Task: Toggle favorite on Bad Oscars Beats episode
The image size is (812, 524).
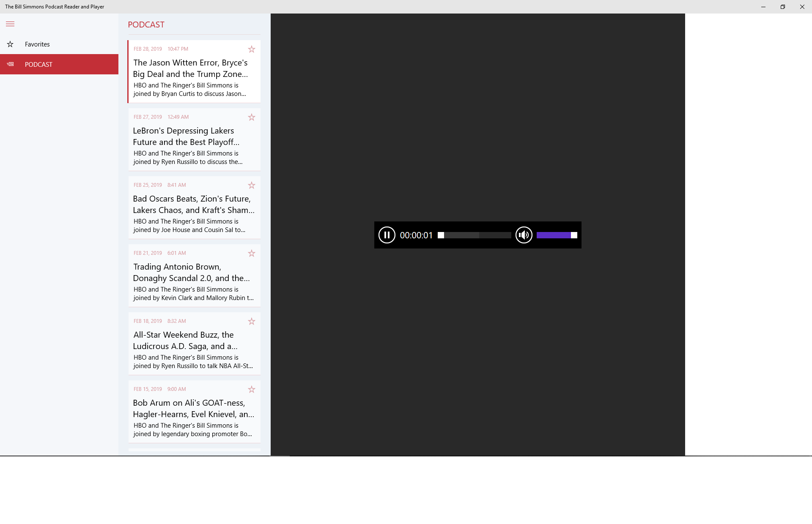Action: tap(252, 186)
